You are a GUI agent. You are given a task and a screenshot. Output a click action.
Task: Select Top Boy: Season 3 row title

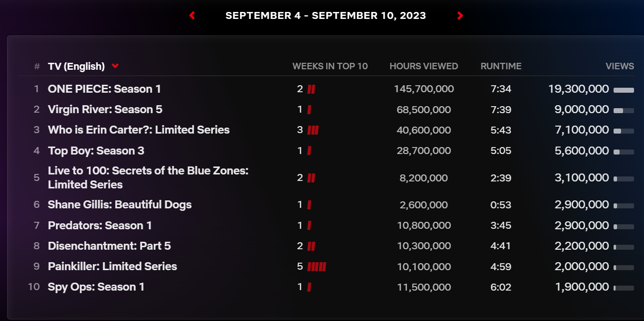point(96,151)
